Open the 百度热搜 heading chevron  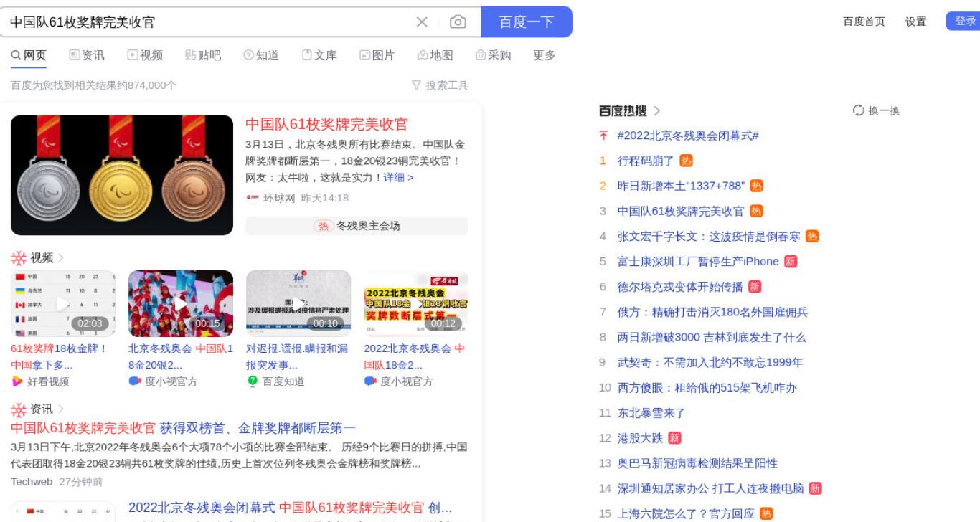657,111
